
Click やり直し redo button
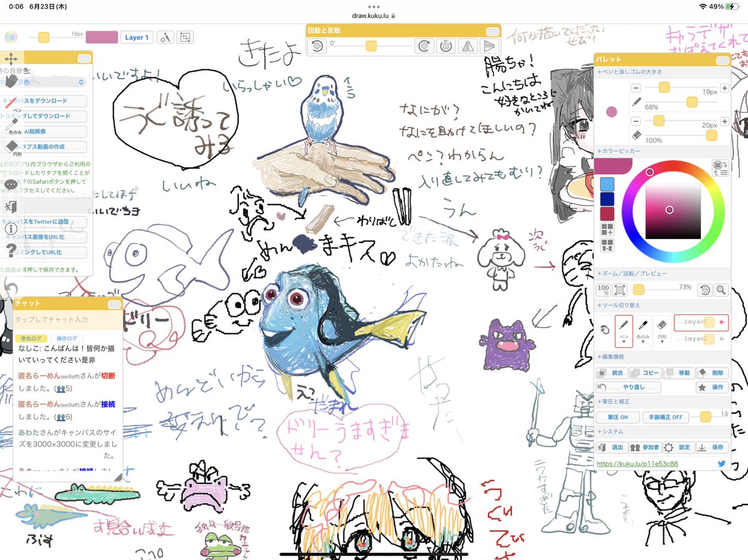click(628, 387)
